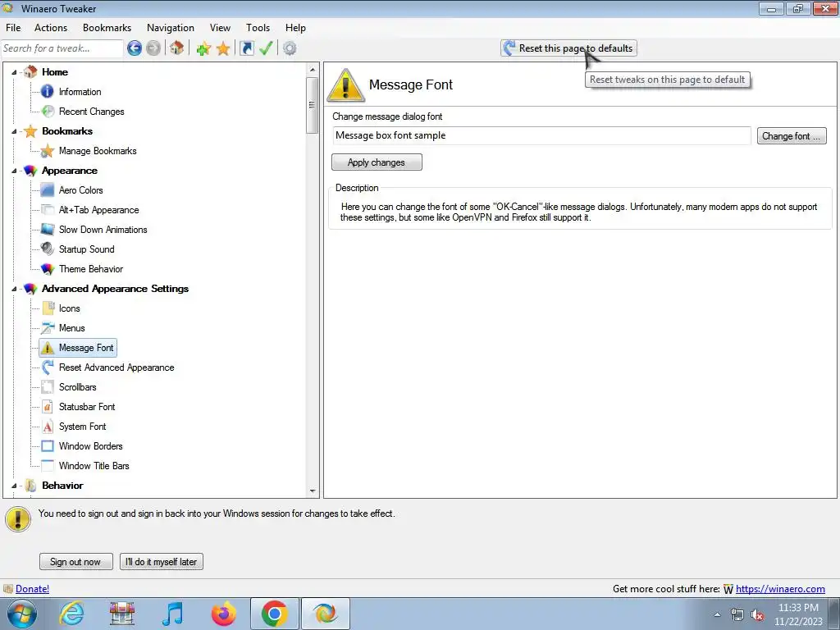
Task: Open the Donate! link
Action: (32, 589)
